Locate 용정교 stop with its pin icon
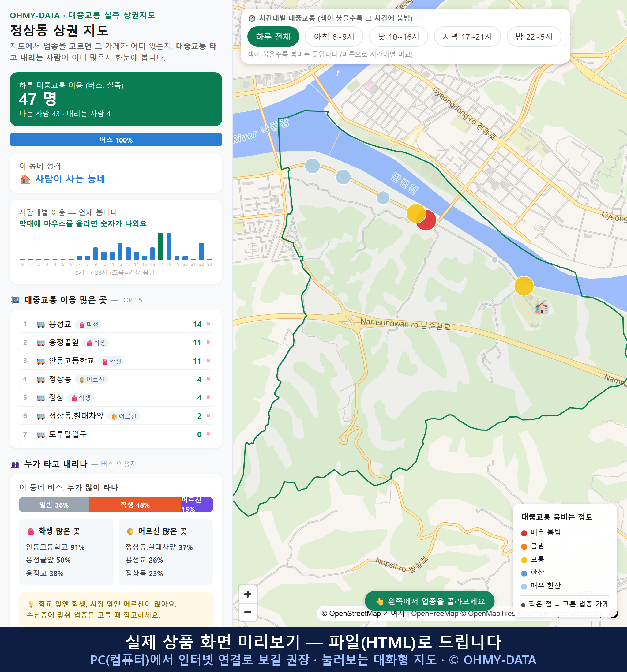The height and width of the screenshot is (672, 627). click(x=208, y=325)
